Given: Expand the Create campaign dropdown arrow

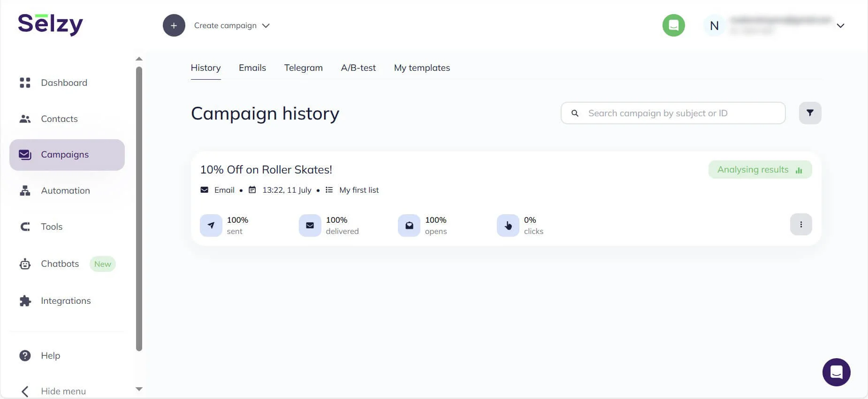Looking at the screenshot, I should click(x=266, y=26).
